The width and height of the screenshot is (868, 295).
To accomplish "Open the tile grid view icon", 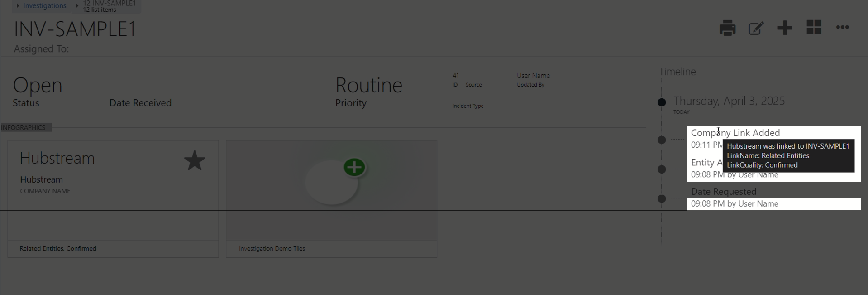I will pyautogui.click(x=814, y=27).
